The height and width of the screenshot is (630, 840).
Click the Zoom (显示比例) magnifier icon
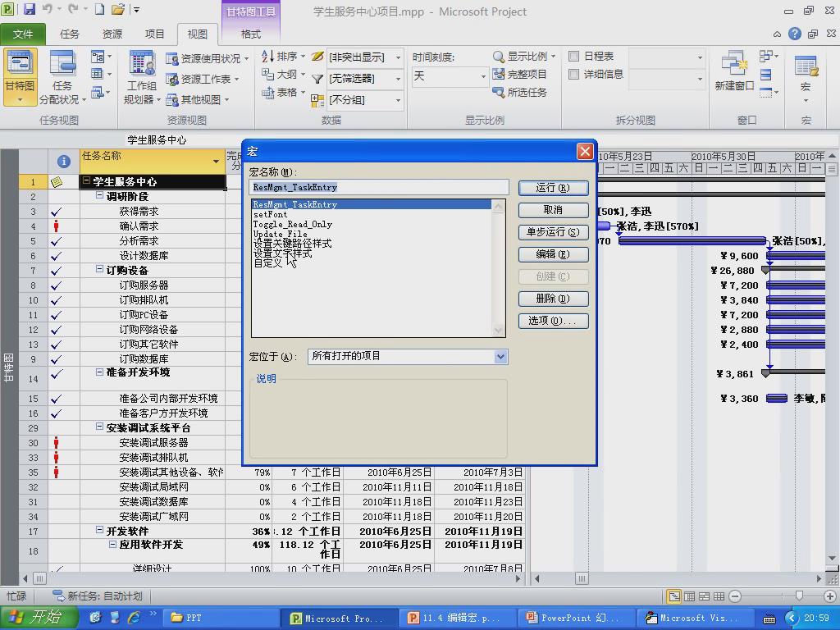tap(498, 57)
